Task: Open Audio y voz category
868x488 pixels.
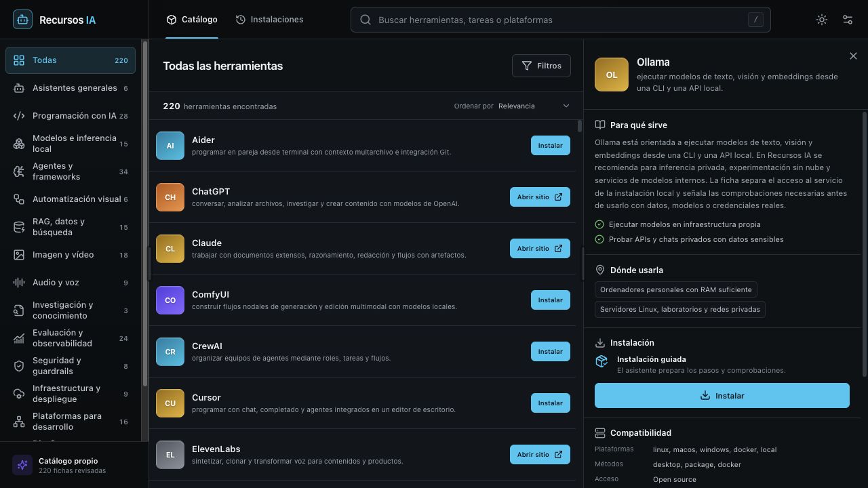Action: [x=71, y=283]
